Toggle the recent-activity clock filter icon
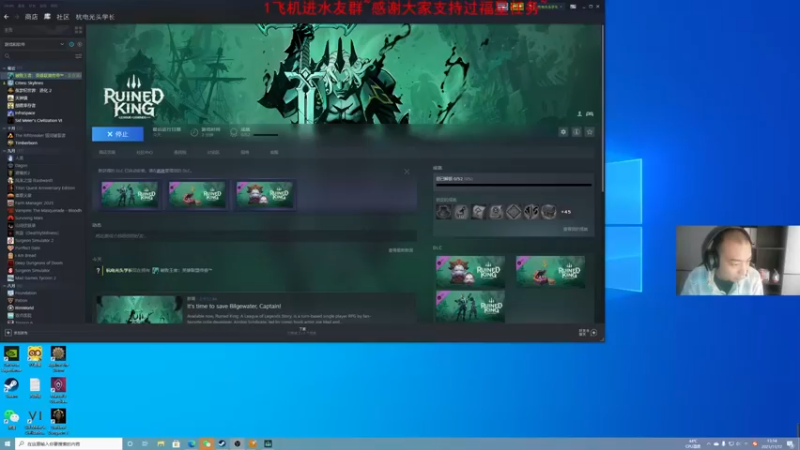The image size is (800, 450). [71, 44]
